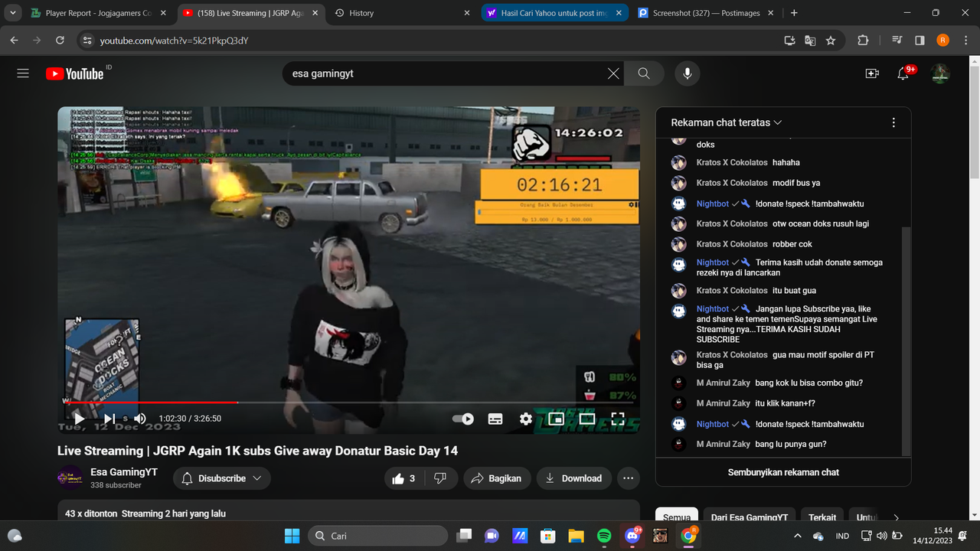Bookmark this page with the star

pyautogui.click(x=831, y=41)
